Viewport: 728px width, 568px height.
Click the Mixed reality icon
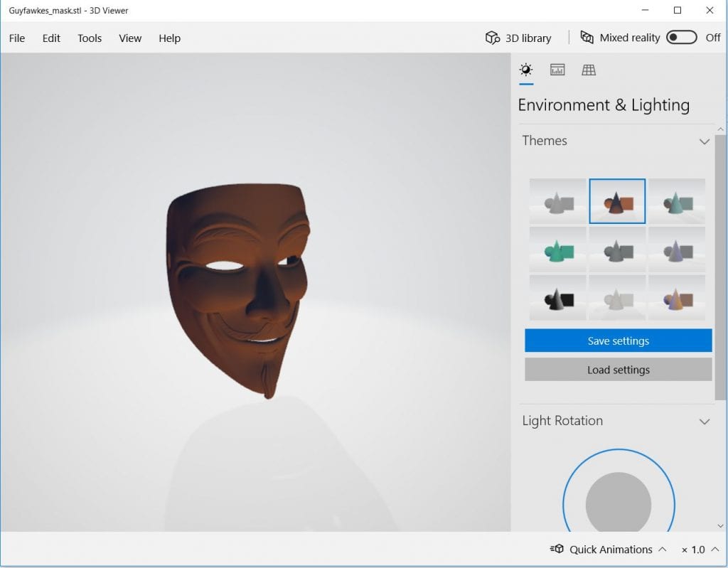click(587, 38)
